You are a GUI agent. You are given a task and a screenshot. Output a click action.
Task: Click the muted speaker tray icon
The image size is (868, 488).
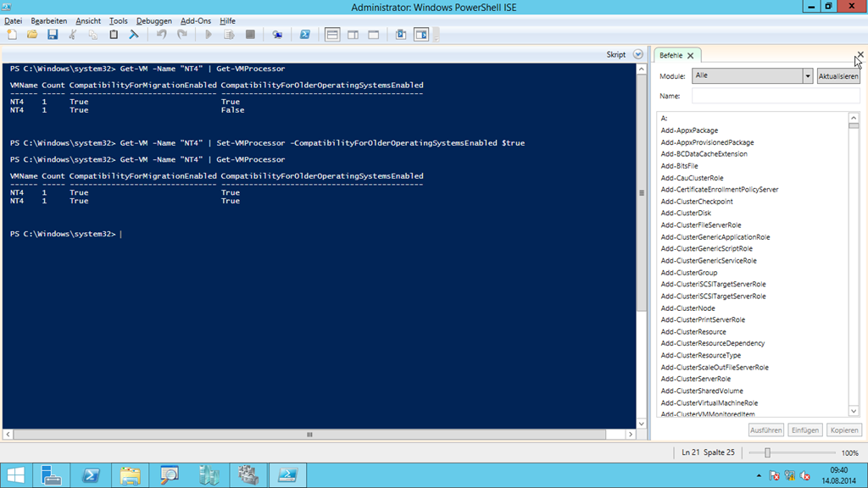(805, 476)
